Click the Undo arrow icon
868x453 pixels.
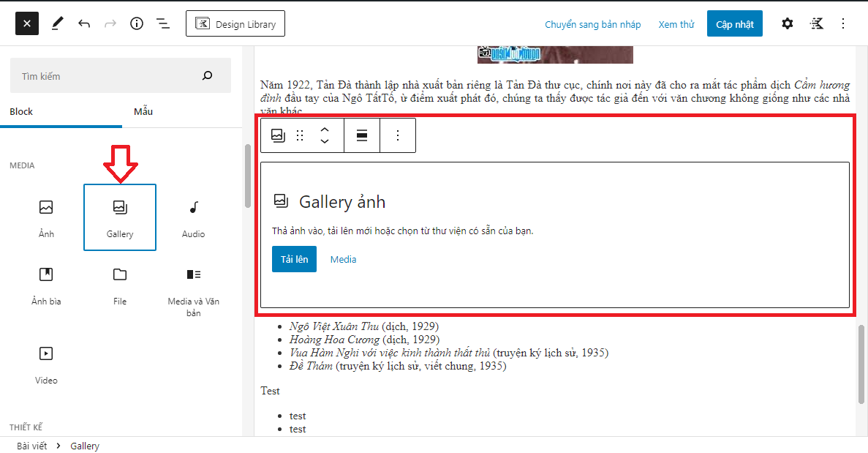(84, 23)
